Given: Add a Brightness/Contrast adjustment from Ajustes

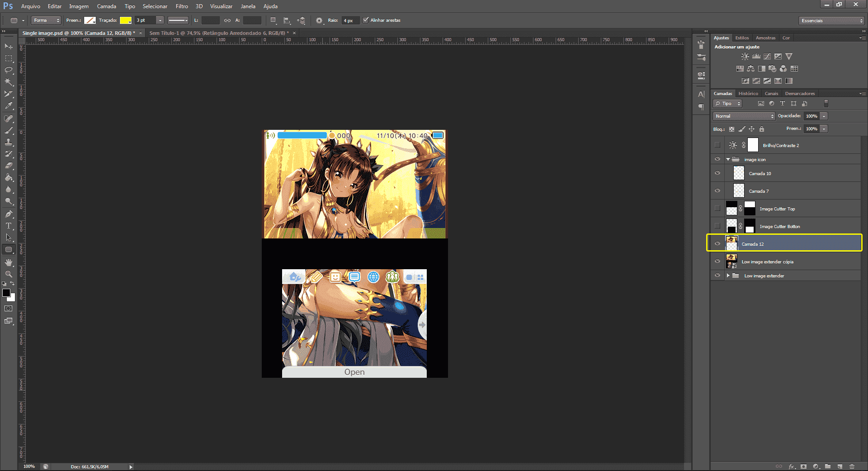Looking at the screenshot, I should coord(745,57).
